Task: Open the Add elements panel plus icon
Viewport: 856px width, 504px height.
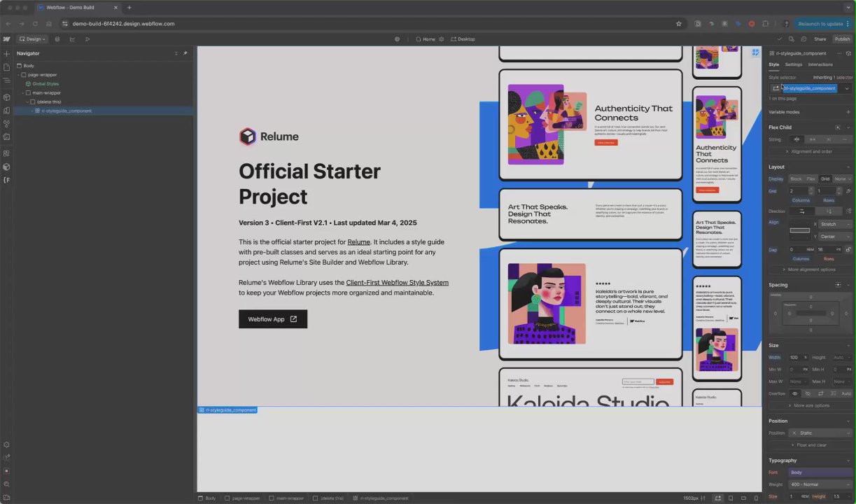Action: (6, 54)
